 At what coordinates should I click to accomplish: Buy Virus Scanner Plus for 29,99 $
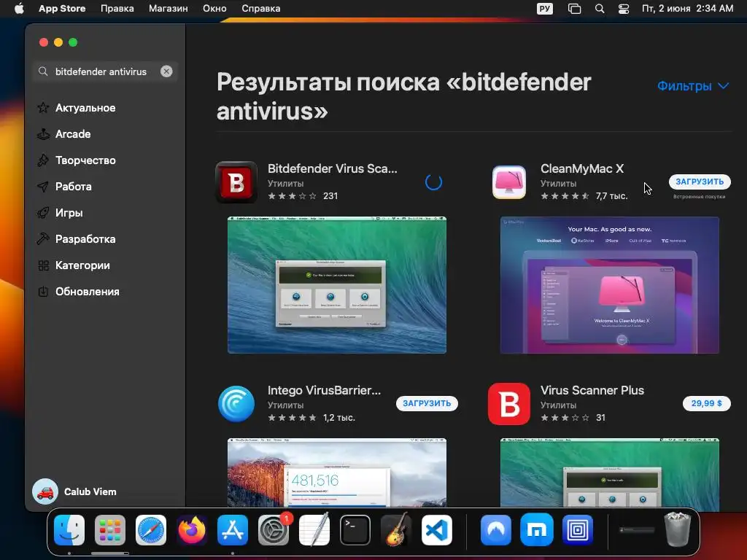click(706, 403)
